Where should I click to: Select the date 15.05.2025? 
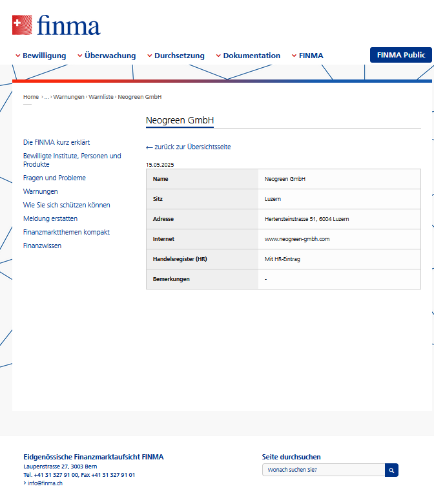[160, 165]
